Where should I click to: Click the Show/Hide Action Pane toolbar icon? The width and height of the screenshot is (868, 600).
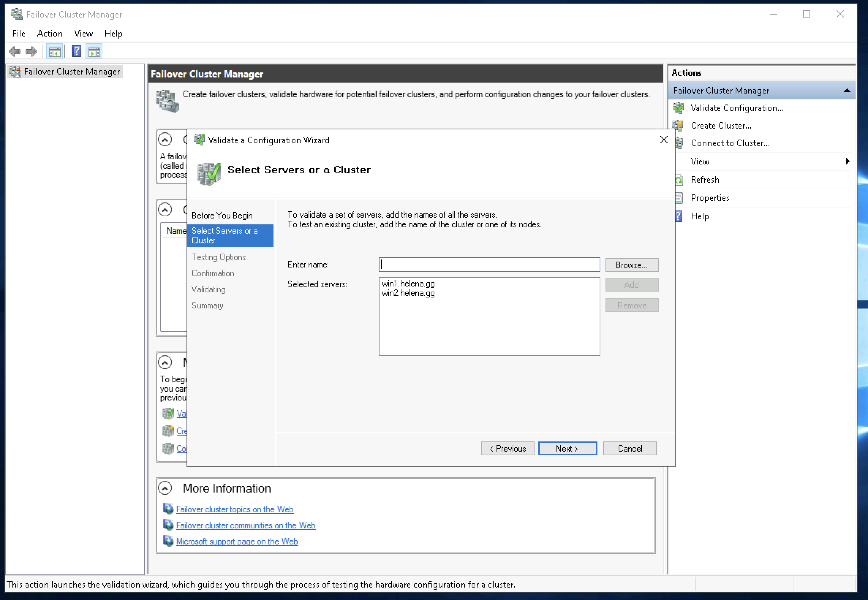[x=94, y=52]
